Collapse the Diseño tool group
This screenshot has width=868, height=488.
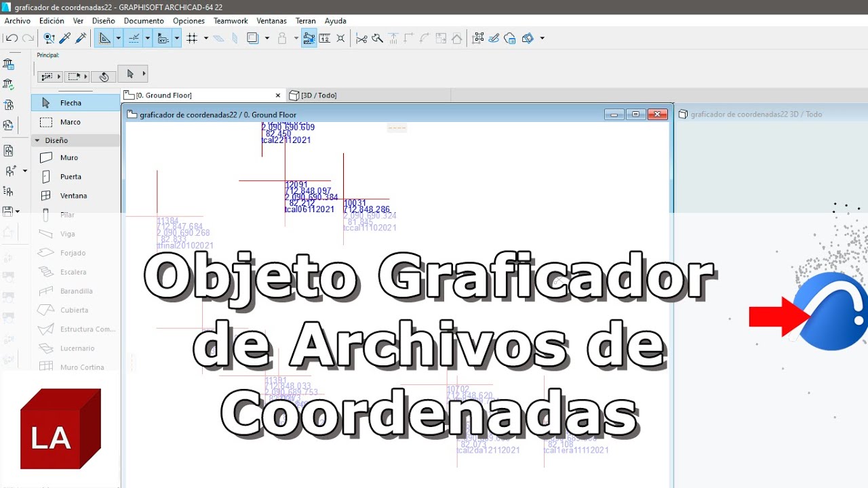pos(37,140)
